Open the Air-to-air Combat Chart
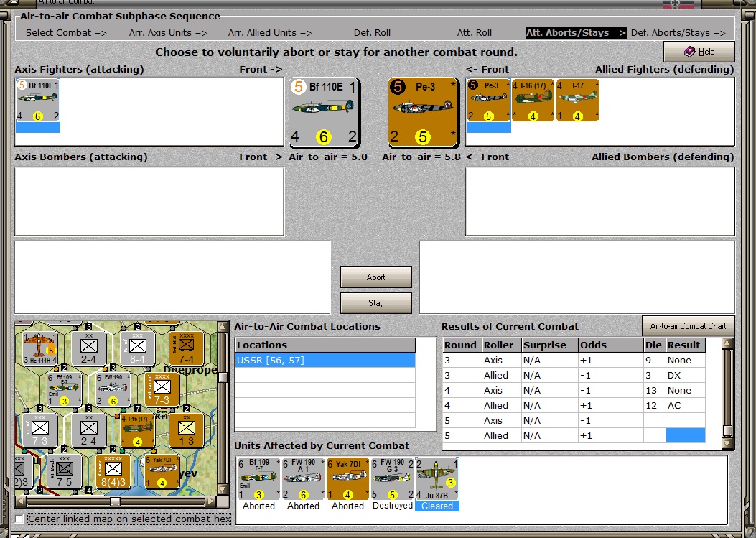 (688, 326)
